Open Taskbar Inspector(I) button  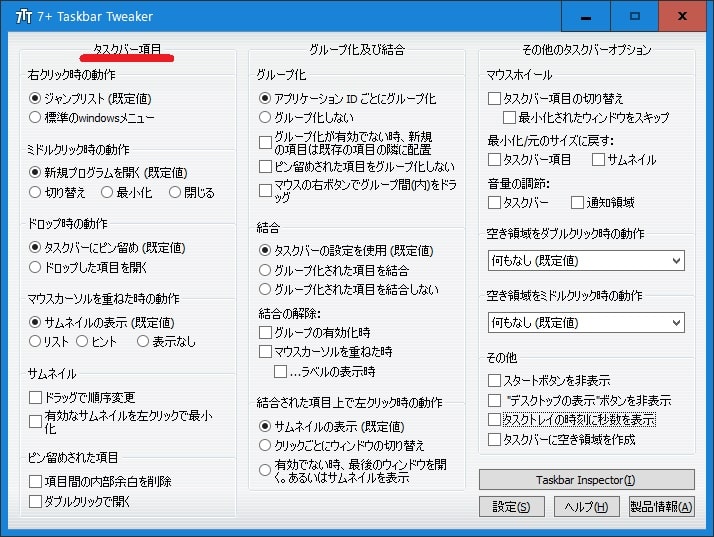point(586,480)
